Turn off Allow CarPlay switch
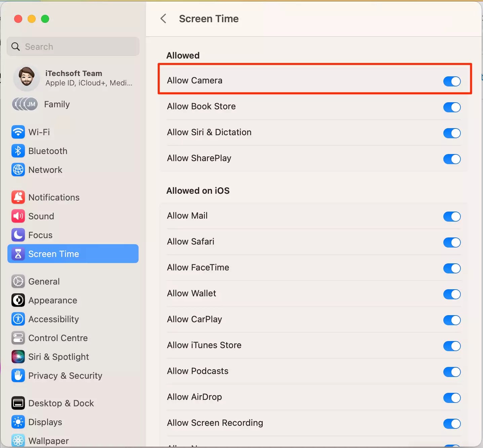483x448 pixels. pyautogui.click(x=452, y=320)
